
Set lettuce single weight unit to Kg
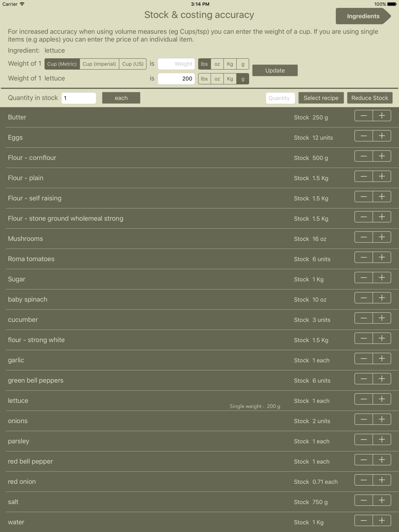230,79
